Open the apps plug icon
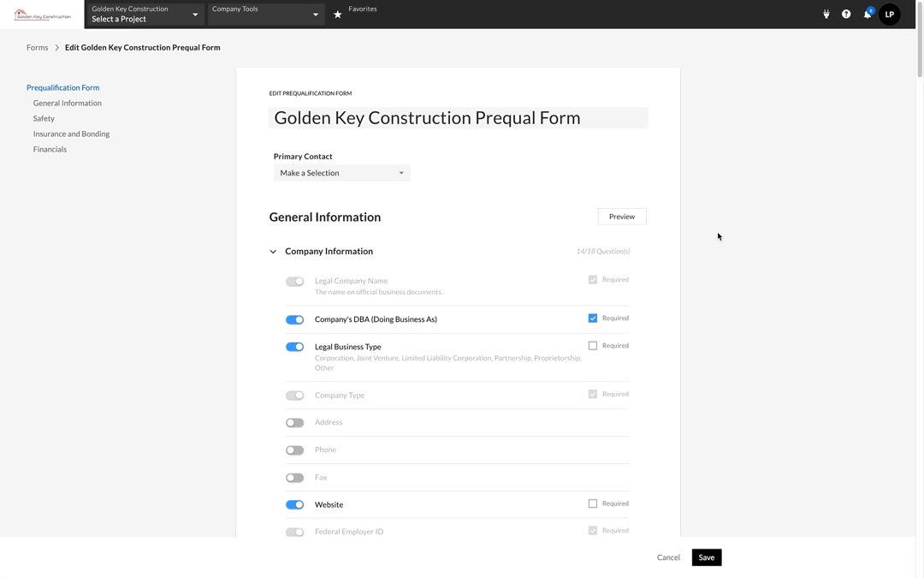924x578 pixels. (826, 15)
